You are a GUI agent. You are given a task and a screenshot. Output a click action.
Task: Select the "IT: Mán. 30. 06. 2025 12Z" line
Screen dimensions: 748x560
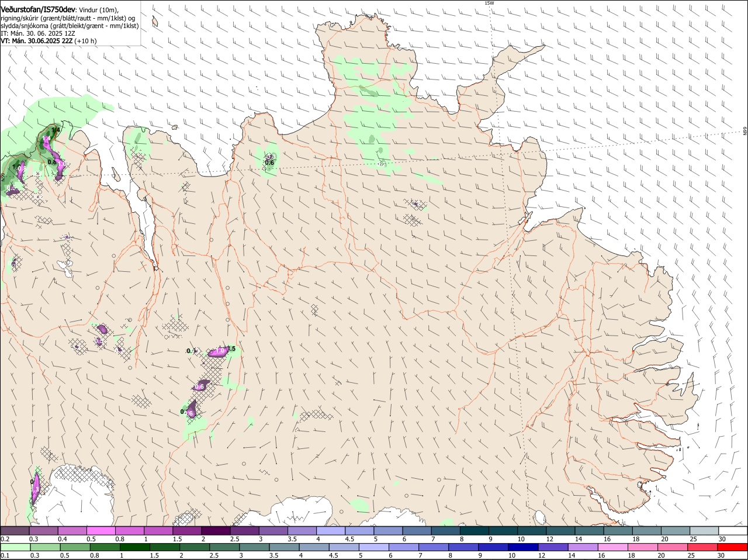pyautogui.click(x=37, y=33)
